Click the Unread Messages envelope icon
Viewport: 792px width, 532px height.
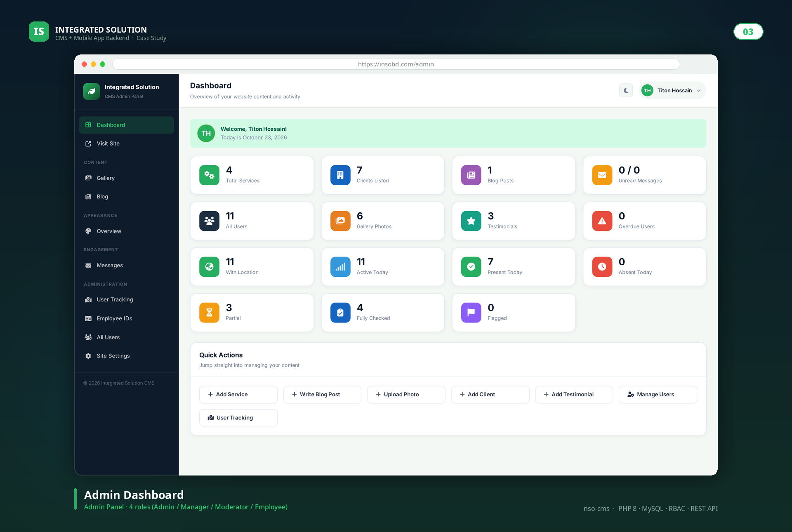[602, 175]
